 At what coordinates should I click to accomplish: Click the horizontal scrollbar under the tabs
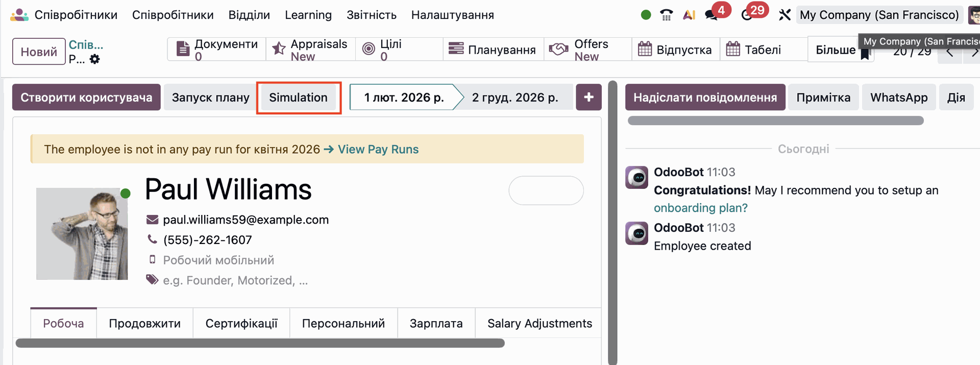pos(260,343)
